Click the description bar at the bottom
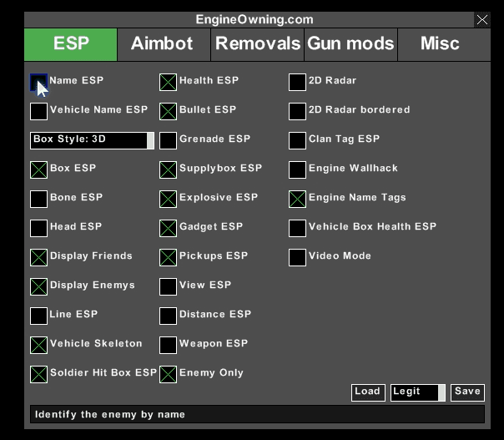Image resolution: width=504 pixels, height=440 pixels. (x=257, y=415)
